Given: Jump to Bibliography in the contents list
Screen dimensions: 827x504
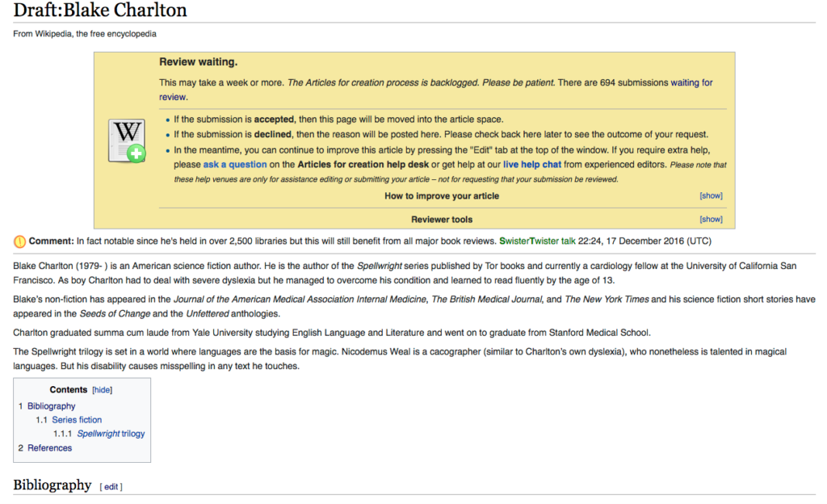Looking at the screenshot, I should tap(51, 406).
